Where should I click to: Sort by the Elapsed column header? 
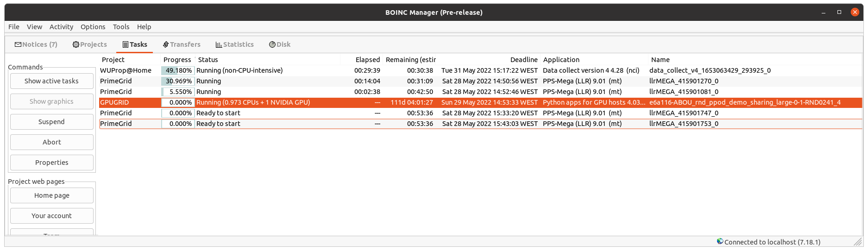tap(361, 60)
